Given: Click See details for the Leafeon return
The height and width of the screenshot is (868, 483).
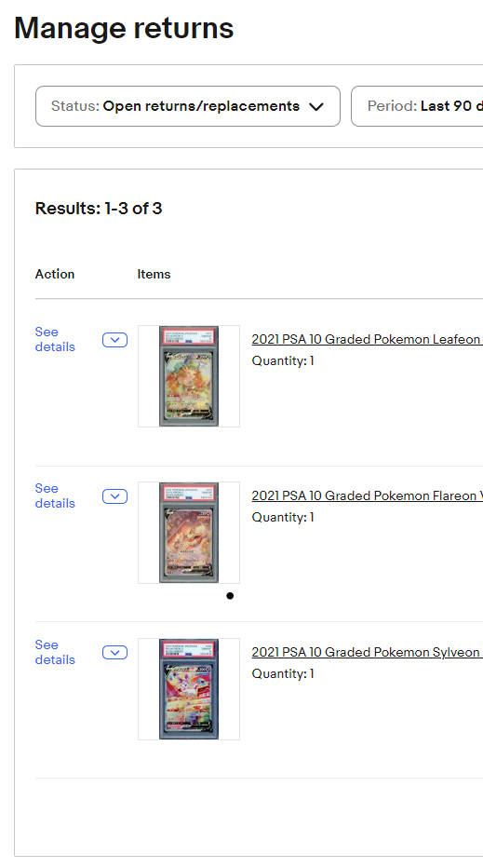Looking at the screenshot, I should pos(55,339).
